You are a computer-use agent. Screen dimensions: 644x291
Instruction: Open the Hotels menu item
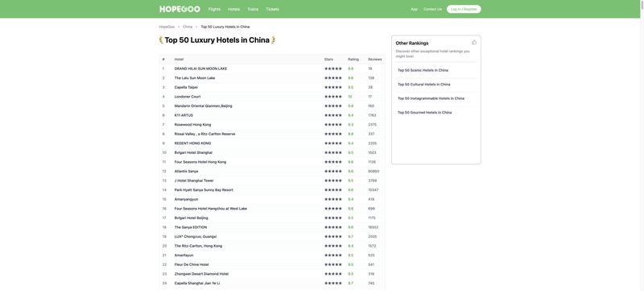click(x=234, y=9)
